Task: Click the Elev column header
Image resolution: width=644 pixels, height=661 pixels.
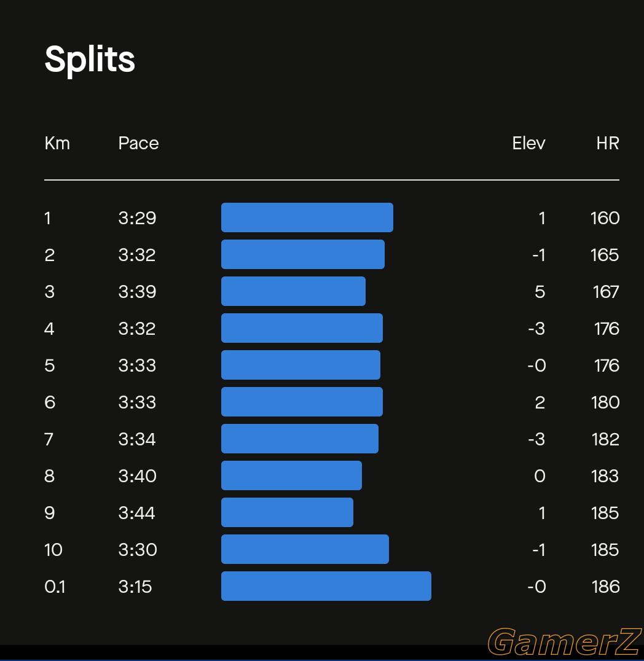Action: pyautogui.click(x=528, y=143)
